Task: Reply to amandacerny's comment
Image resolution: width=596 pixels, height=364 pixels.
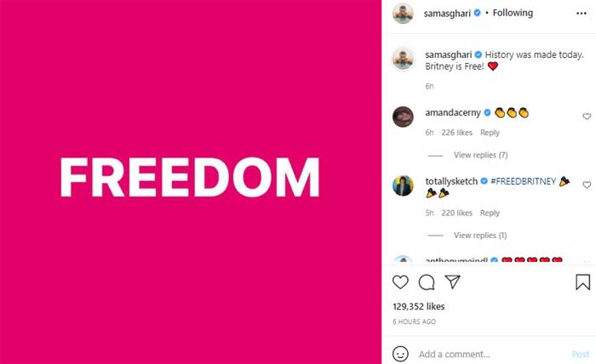Action: (x=490, y=133)
